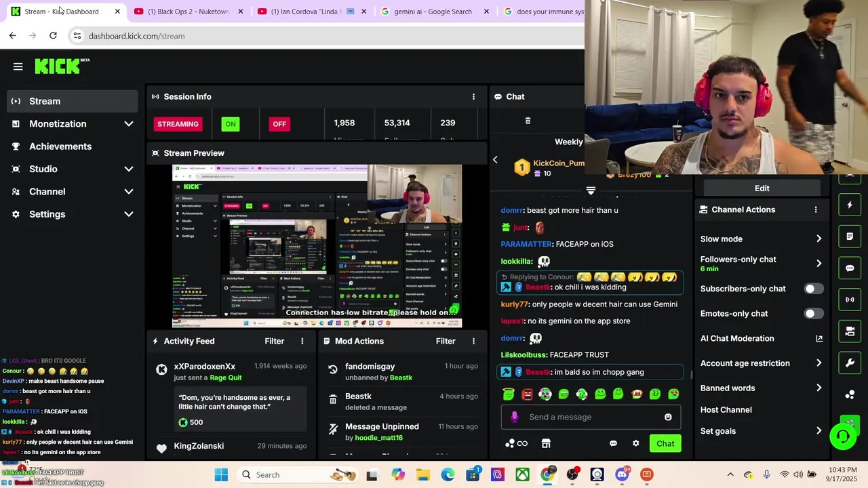Viewport: 868px width, 488px height.
Task: Click the STREAMING status badge
Action: [x=178, y=124]
